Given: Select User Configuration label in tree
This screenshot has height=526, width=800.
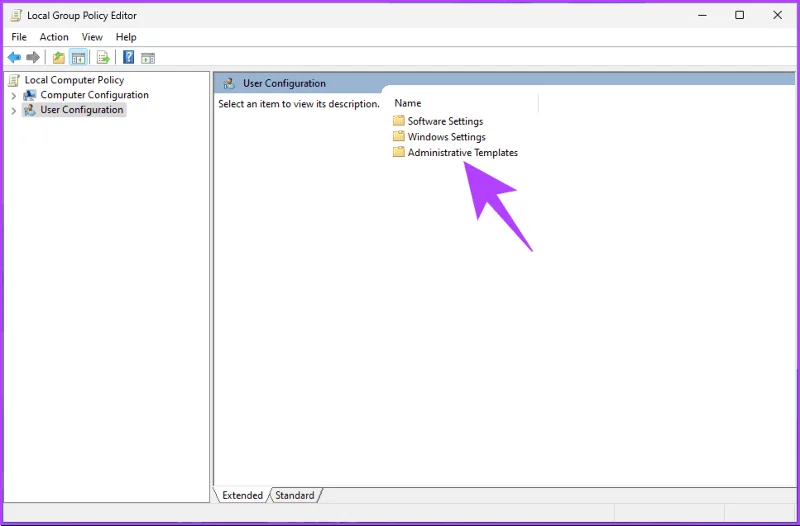Looking at the screenshot, I should coord(82,110).
